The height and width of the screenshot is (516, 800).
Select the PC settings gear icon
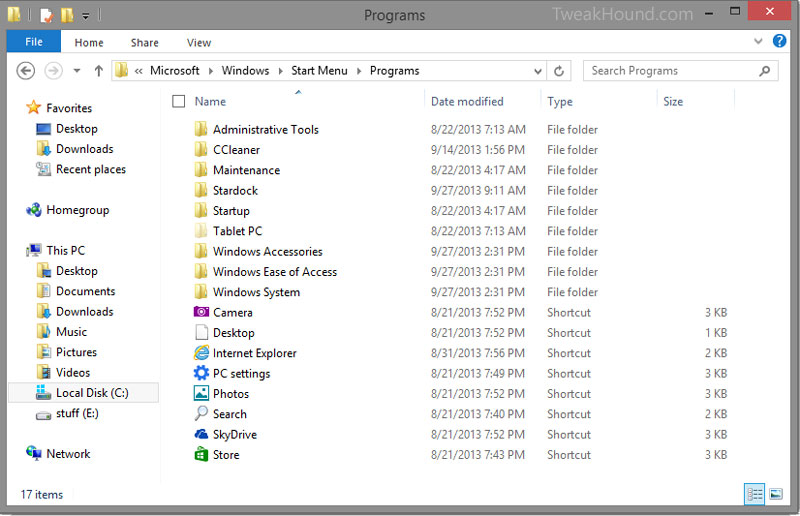(201, 373)
